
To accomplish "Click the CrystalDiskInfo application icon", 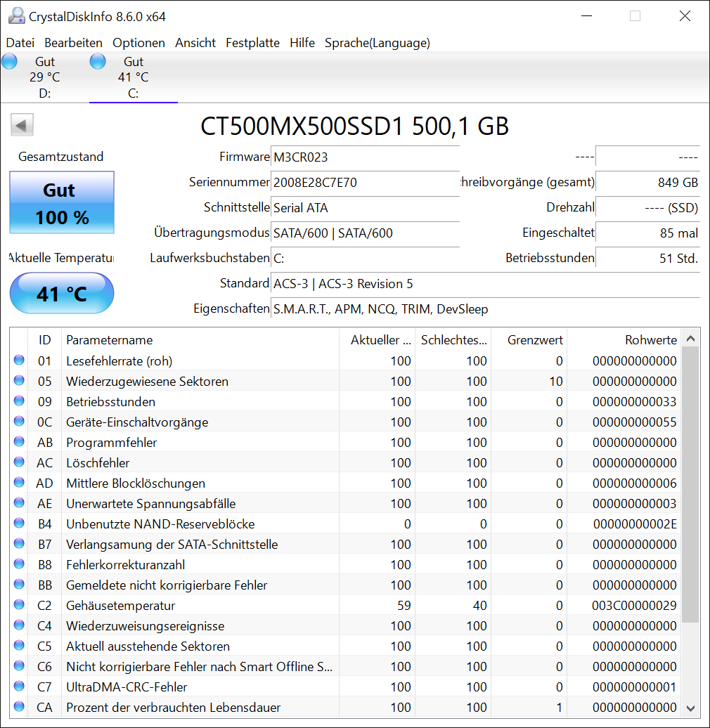I will click(16, 15).
